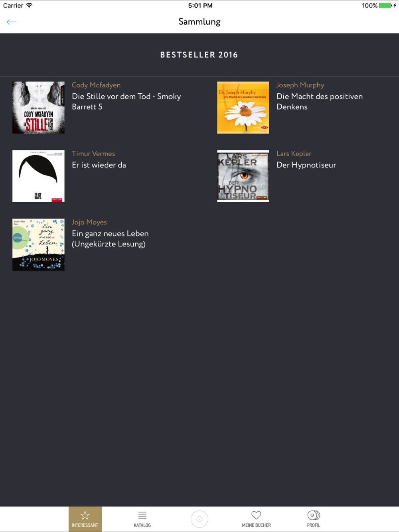This screenshot has height=532, width=399.
Task: Open Die Macht des positiven Denkens cover
Action: tap(243, 108)
